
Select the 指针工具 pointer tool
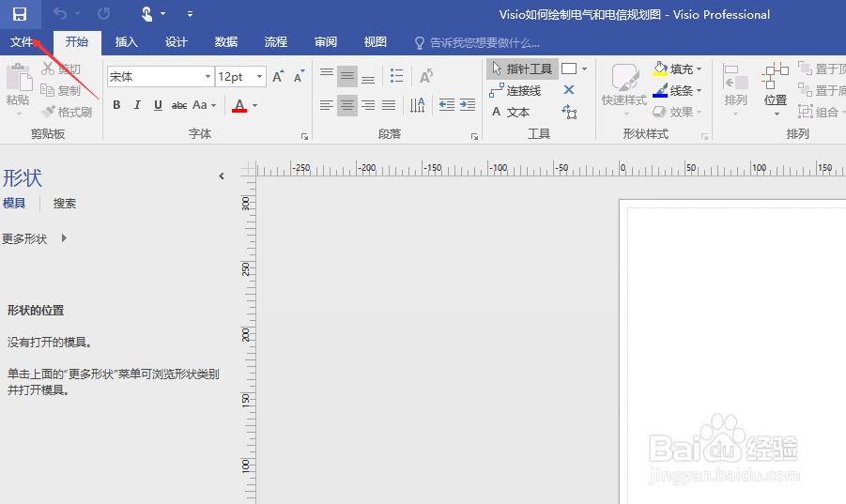(522, 69)
